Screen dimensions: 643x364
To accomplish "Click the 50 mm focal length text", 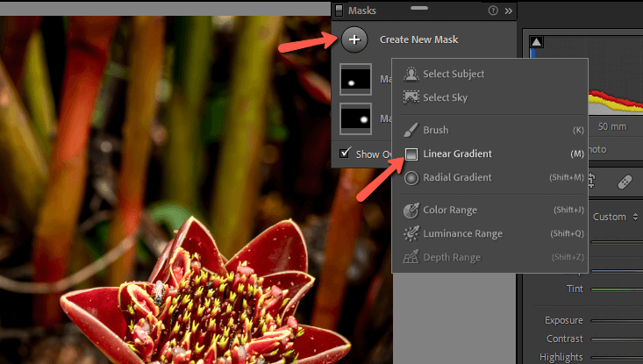I will (x=612, y=126).
